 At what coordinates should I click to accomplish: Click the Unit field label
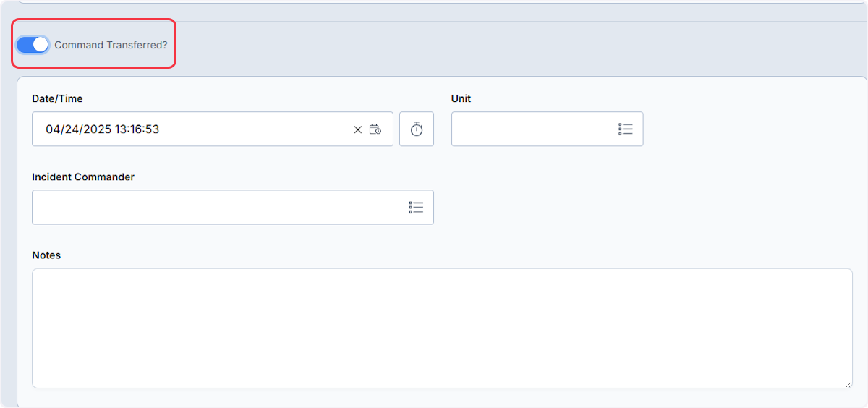(461, 98)
